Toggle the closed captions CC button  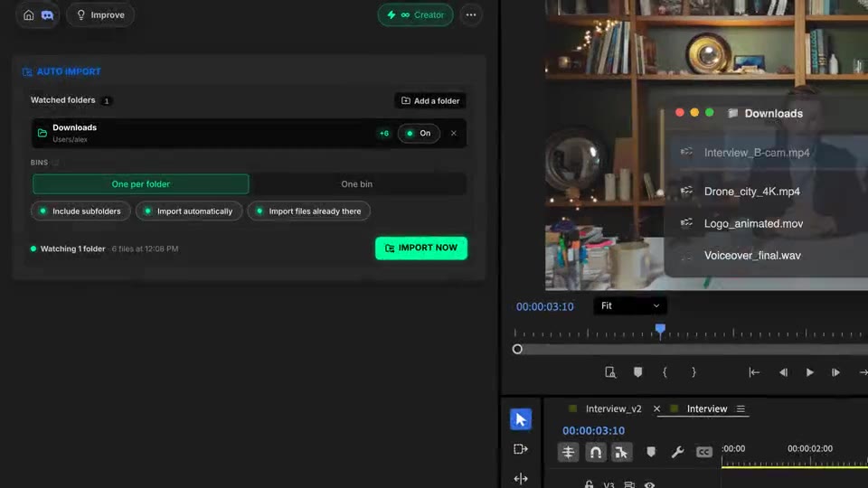704,453
